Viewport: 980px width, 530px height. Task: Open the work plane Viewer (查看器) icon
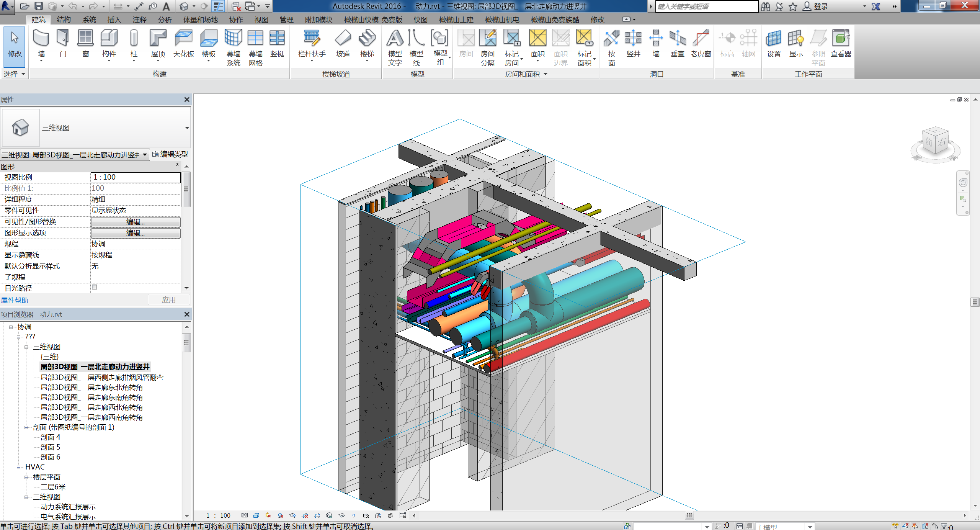tap(841, 43)
